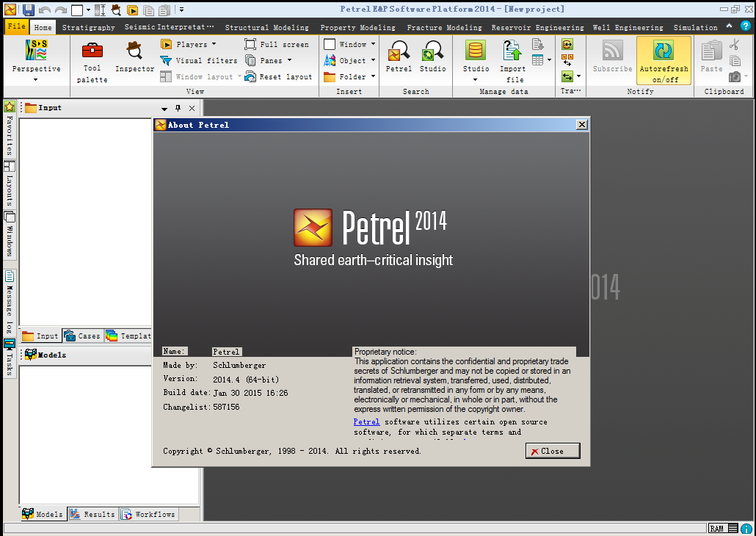Click the Redo arrow in quick access toolbar
Viewport: 756px width, 536px height.
coord(61,10)
